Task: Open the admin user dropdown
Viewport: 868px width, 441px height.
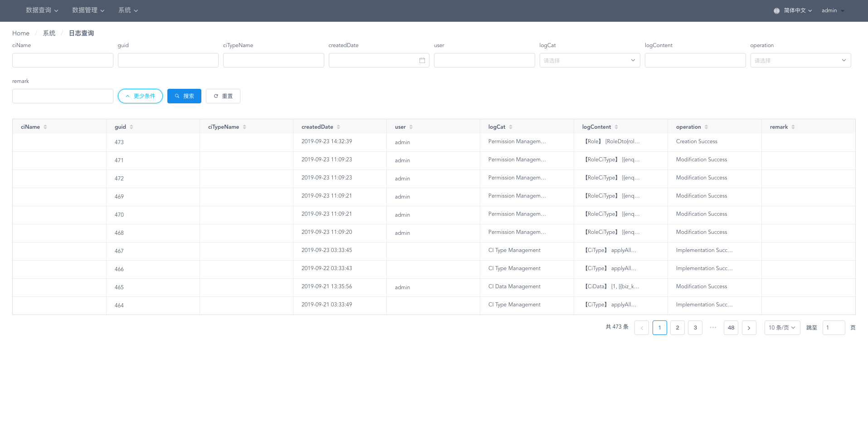Action: [833, 11]
